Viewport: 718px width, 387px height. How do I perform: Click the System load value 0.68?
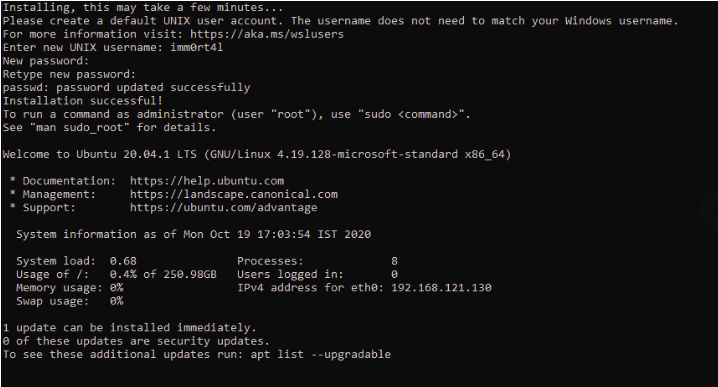pos(123,261)
